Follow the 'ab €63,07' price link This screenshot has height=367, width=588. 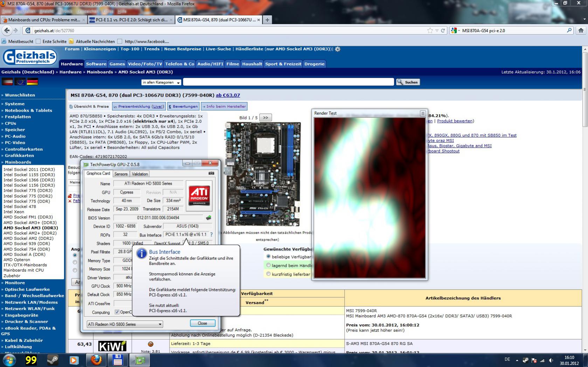tap(228, 95)
